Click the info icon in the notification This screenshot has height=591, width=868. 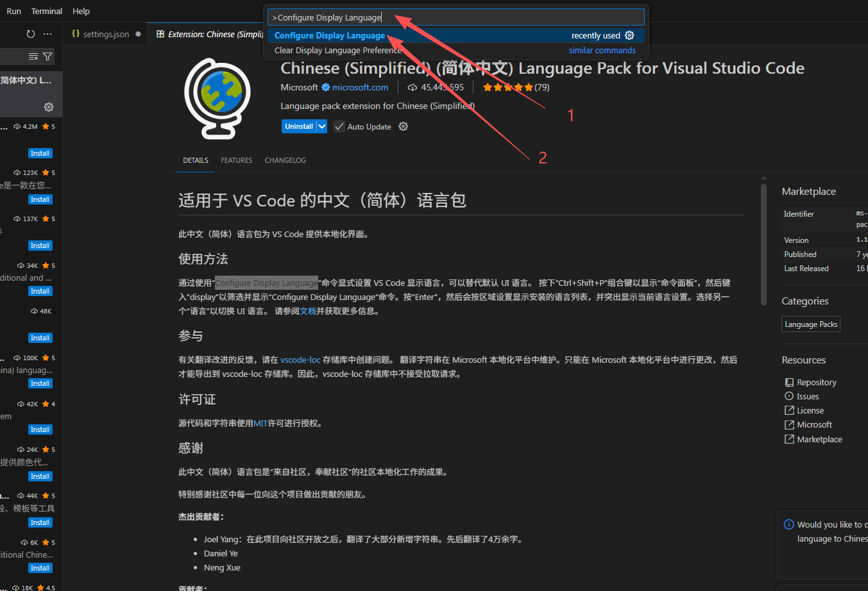click(x=789, y=524)
